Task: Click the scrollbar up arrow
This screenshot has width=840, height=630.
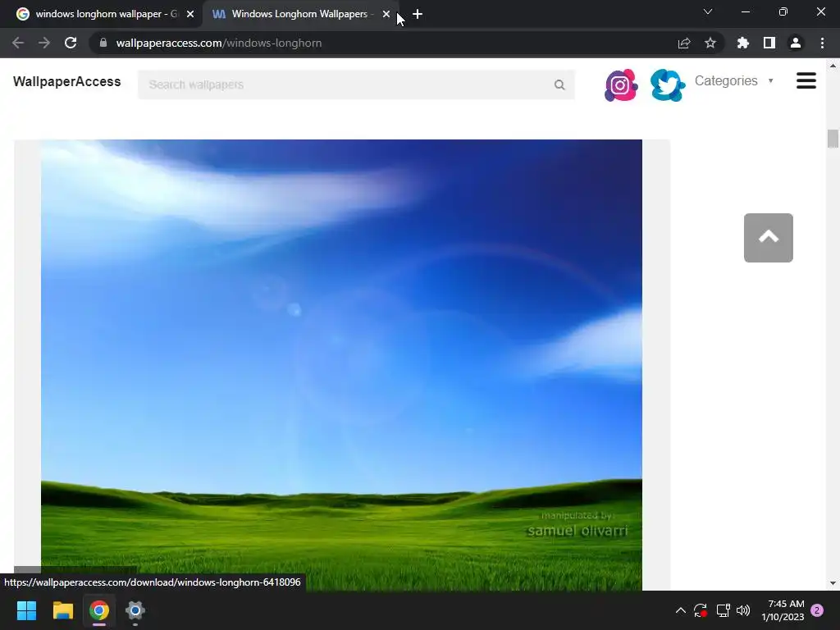Action: coord(833,66)
